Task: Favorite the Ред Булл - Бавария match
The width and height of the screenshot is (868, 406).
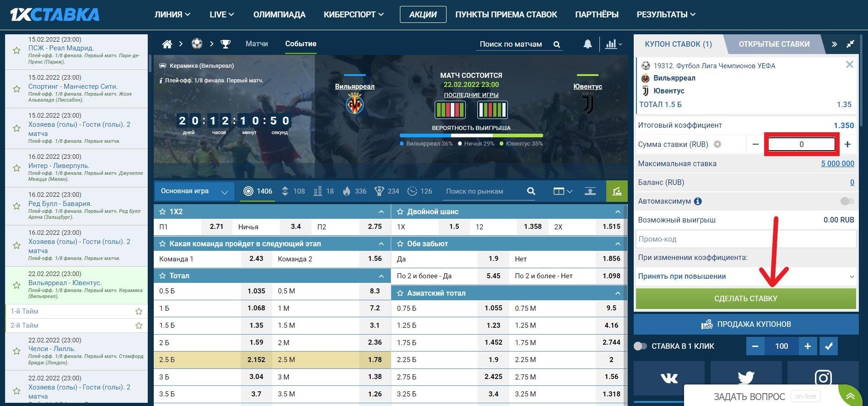Action: [x=16, y=206]
